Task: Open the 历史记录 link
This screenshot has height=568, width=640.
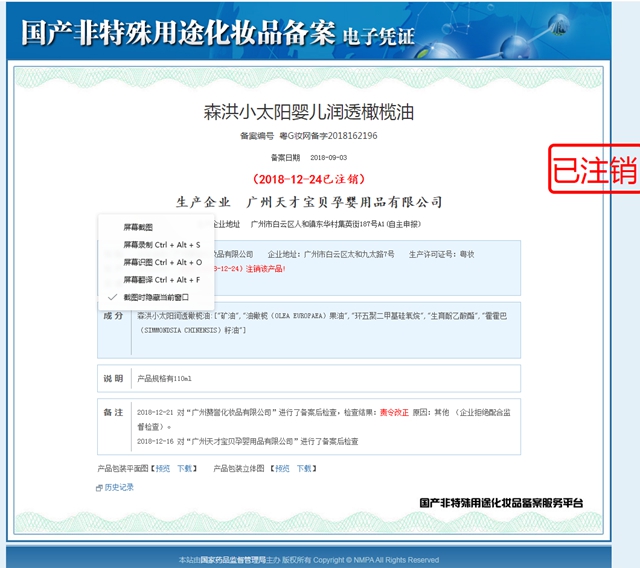Action: [119, 487]
